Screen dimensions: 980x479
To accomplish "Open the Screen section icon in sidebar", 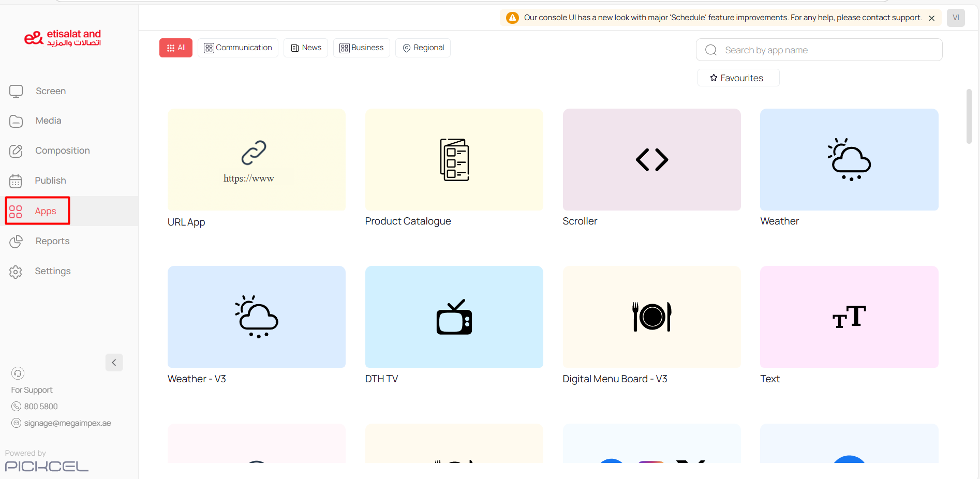I will coord(16,91).
